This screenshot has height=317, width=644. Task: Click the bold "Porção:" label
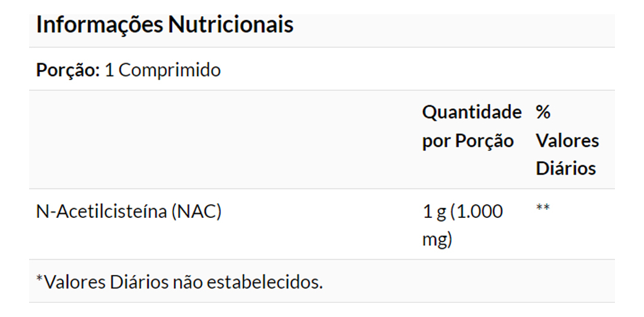coord(67,70)
